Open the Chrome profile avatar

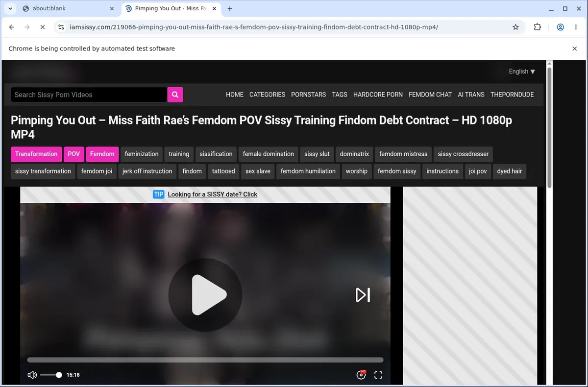click(560, 27)
